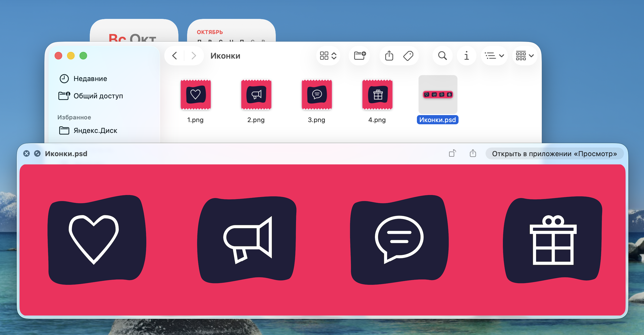Click the rotate icon in Quick Look
Screen dimensions: 644x335
(452, 153)
